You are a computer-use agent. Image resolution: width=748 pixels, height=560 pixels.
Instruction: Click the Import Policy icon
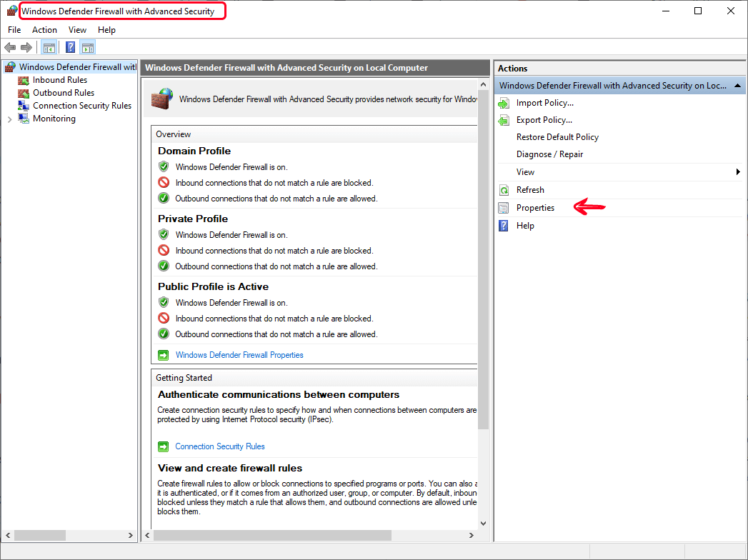(503, 103)
